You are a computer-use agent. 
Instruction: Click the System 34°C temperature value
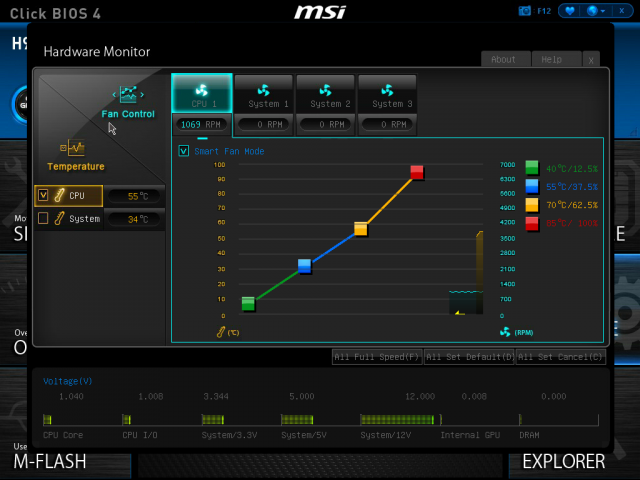click(135, 219)
